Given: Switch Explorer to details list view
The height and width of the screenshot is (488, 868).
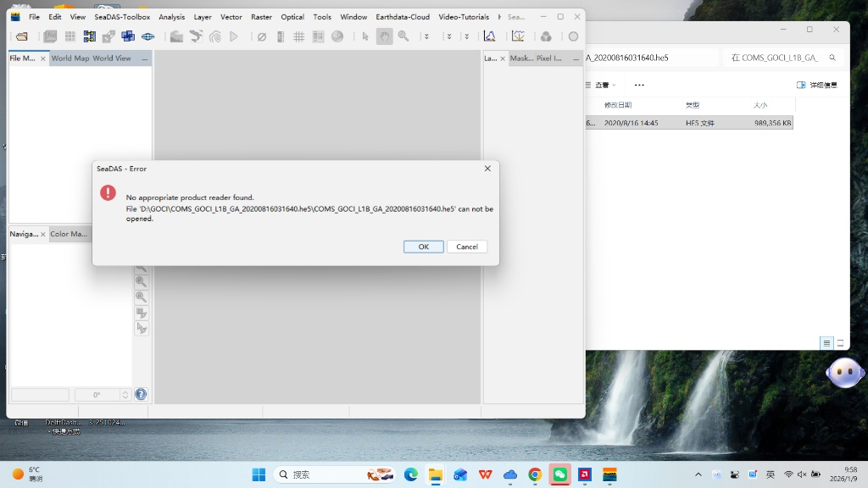Looking at the screenshot, I should (826, 343).
